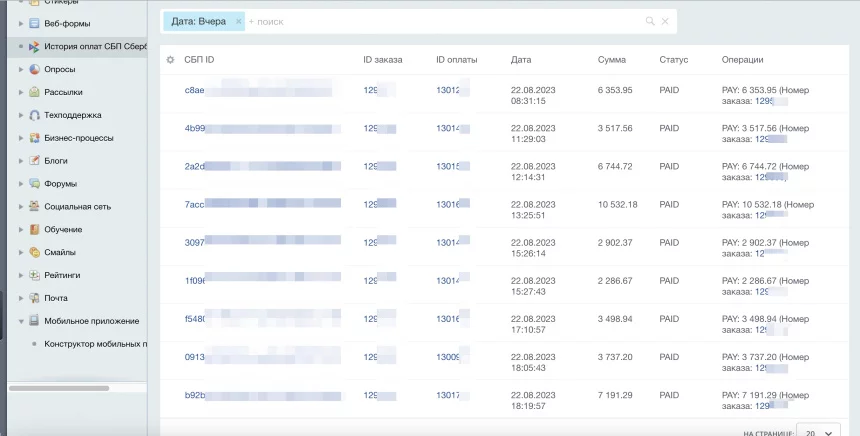This screenshot has height=436, width=860.
Task: Click the search input field in filter bar
Action: [440, 21]
